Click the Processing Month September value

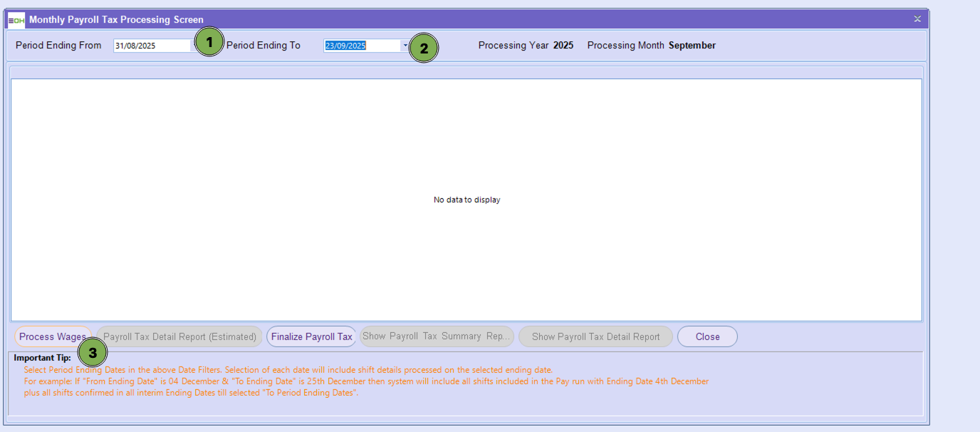pyautogui.click(x=692, y=46)
